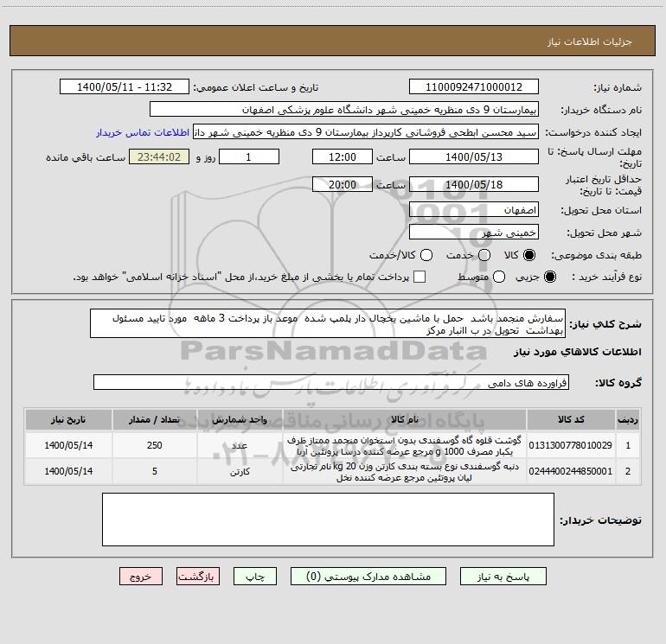The image size is (666, 644).
Task: Click the گروه کالا field فراورده های دامی
Action: 331,382
